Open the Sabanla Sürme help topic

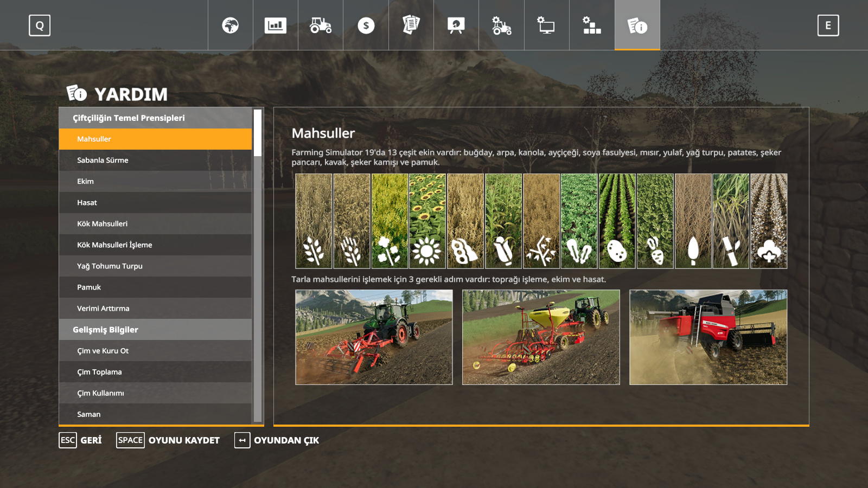[155, 160]
